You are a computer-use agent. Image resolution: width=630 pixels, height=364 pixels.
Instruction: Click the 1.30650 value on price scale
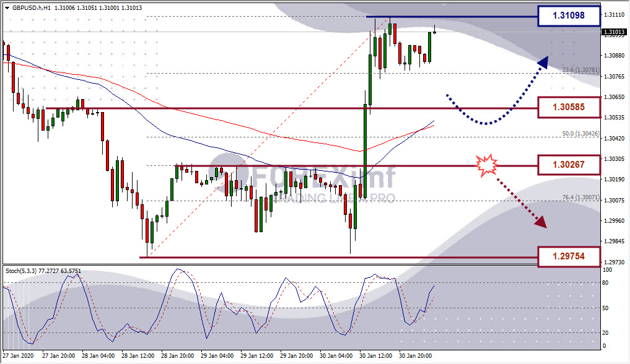click(615, 97)
